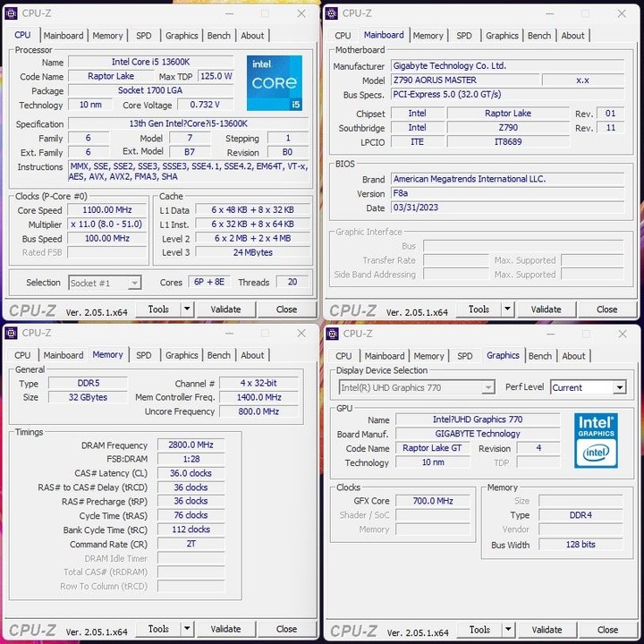Click Validate button in Graphics window

pyautogui.click(x=547, y=630)
